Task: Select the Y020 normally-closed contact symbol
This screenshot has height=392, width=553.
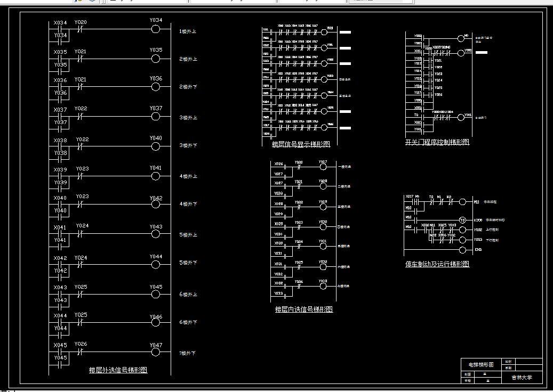Action: click(79, 29)
